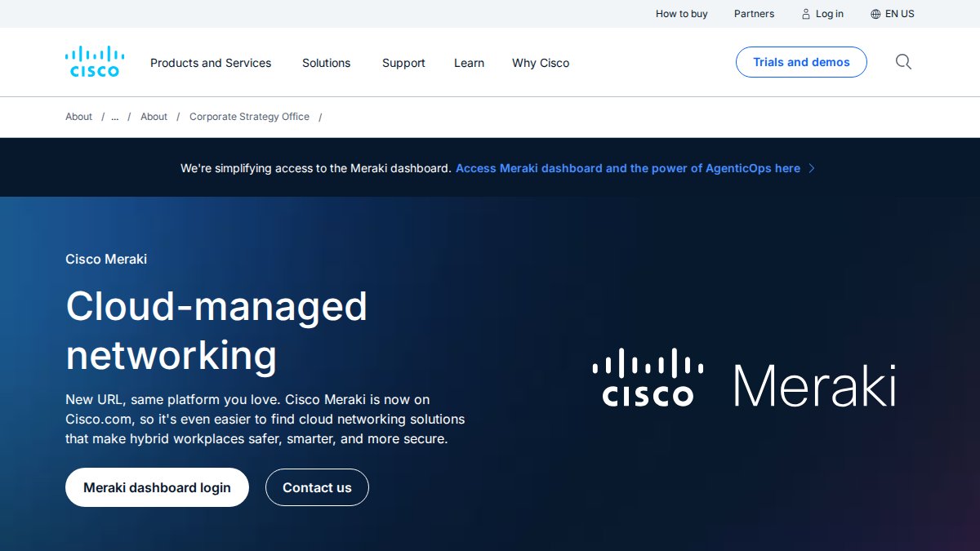The height and width of the screenshot is (551, 980).
Task: Click the "New URL, same platform" paragraph
Action: tap(265, 419)
